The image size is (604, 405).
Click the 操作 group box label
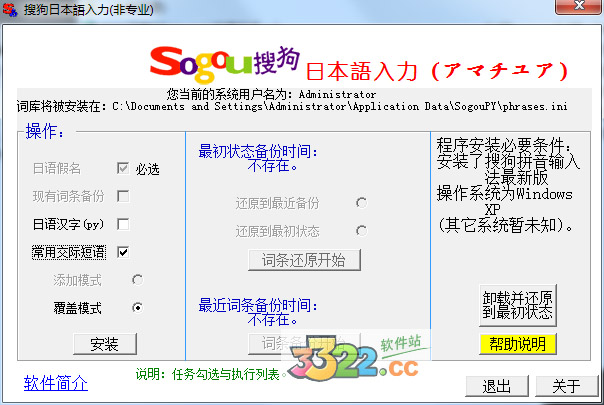click(x=45, y=131)
